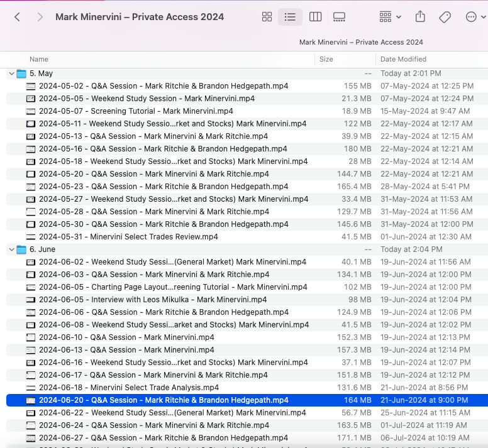Image resolution: width=488 pixels, height=448 pixels.
Task: Select 2024-06-27 Q&A Session file name
Action: point(164,438)
